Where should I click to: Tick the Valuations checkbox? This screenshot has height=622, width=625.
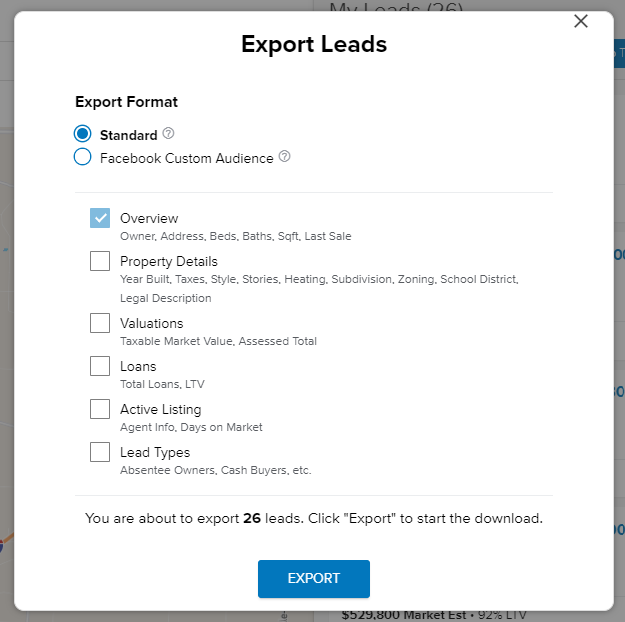point(100,323)
